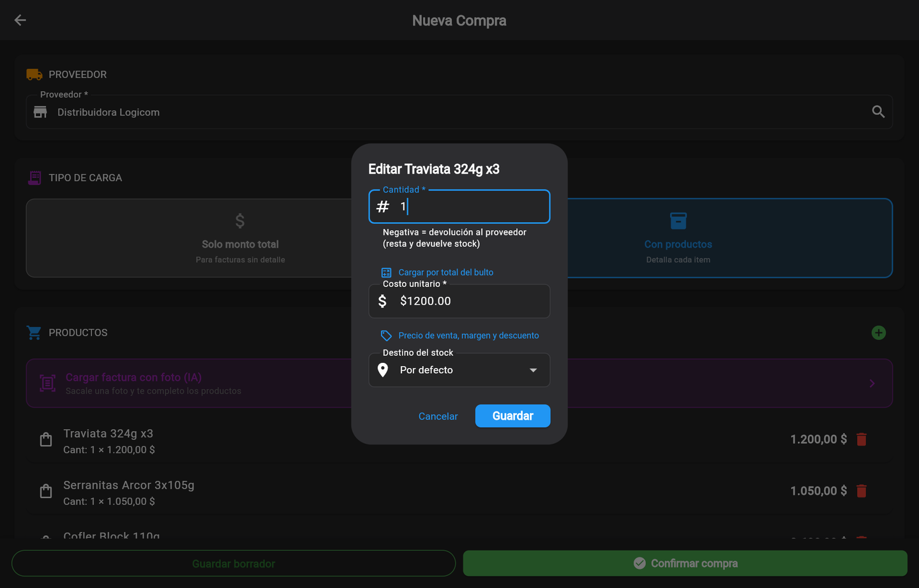Delete the Serranitas Arcor 3x105g item

point(862,491)
